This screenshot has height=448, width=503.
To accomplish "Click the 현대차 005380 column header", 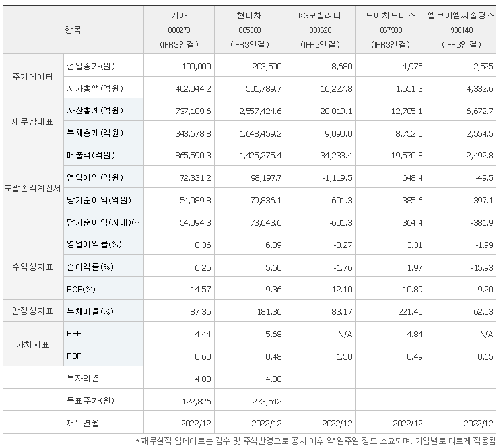I will pos(250,30).
